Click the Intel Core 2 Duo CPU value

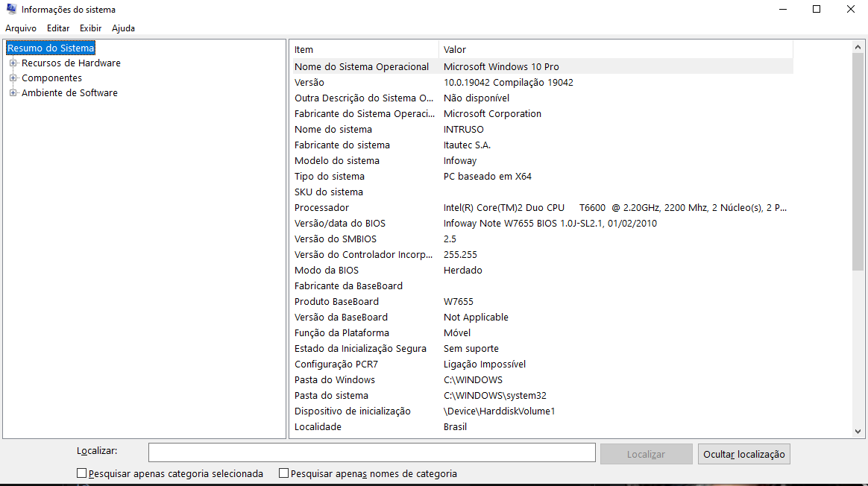click(x=615, y=207)
